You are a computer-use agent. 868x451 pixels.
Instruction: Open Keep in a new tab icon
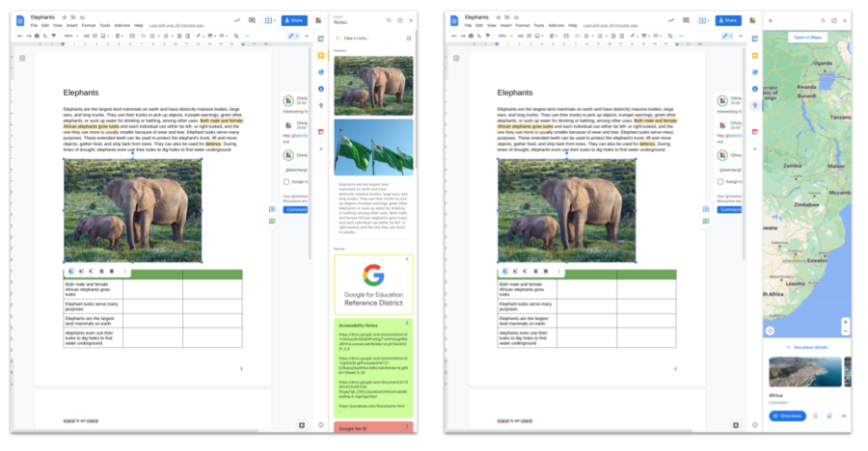point(399,20)
